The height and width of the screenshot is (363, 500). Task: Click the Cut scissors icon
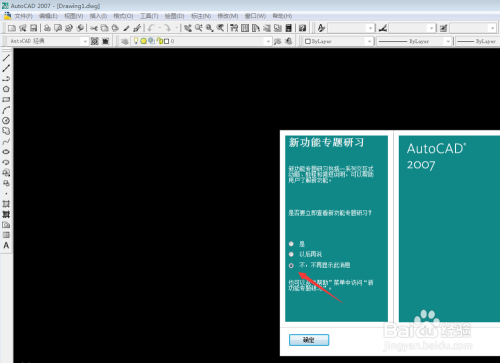click(94, 28)
